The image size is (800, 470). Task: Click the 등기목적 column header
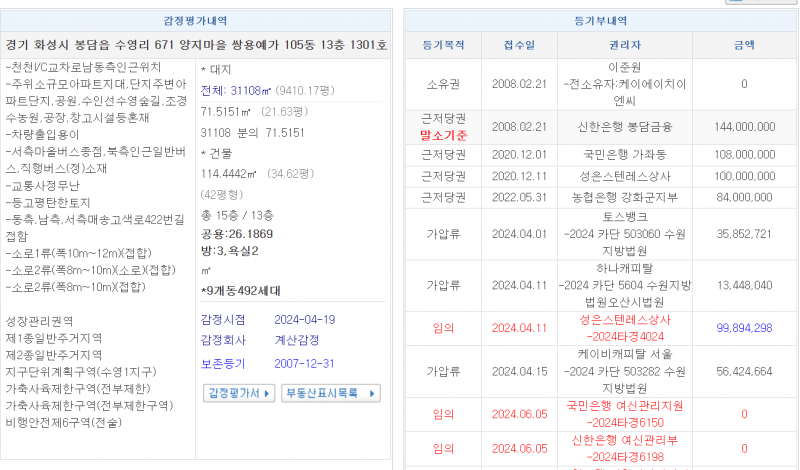pyautogui.click(x=443, y=45)
